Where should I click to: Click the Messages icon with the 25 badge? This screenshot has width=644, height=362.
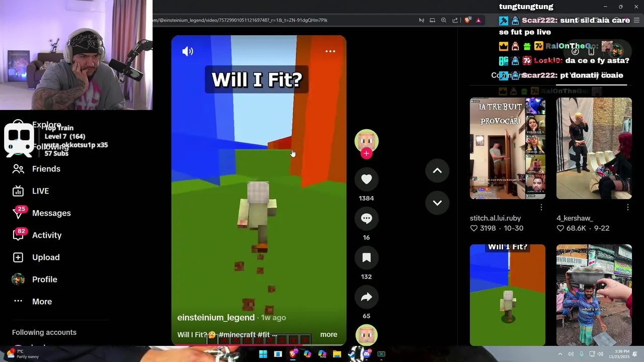point(18,213)
